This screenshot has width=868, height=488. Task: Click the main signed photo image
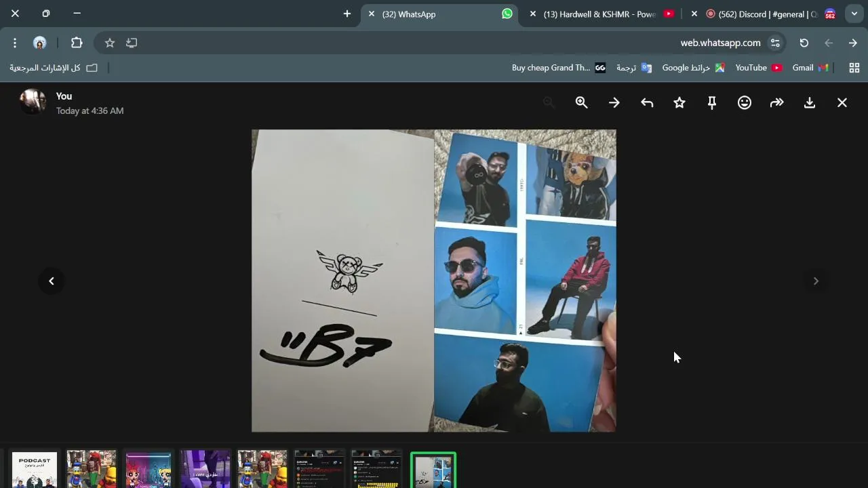(434, 281)
